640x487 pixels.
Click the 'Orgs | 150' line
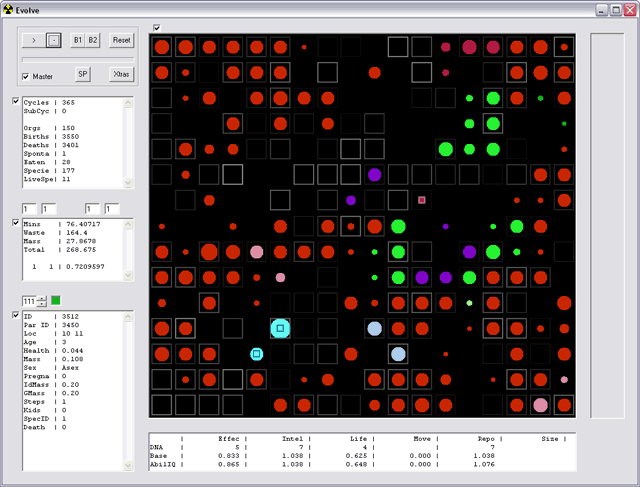click(49, 128)
